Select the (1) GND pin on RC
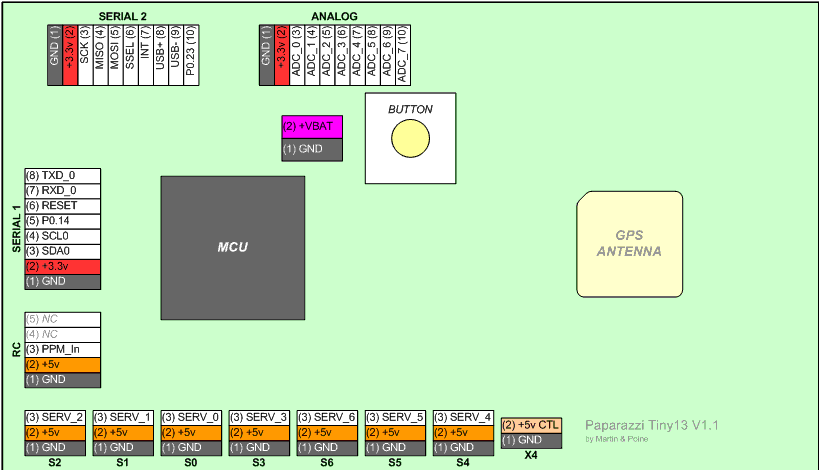 [63, 380]
